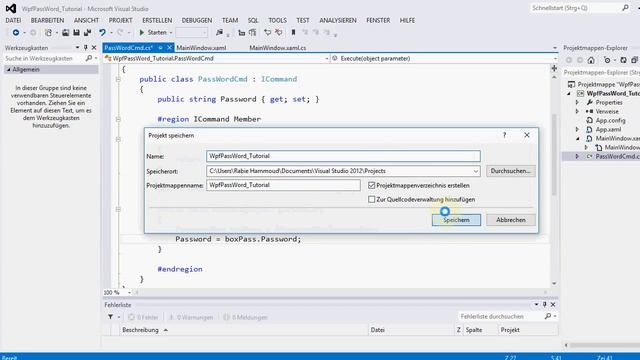Screen dimensions: 640x360
Task: Expand the Properties tree node
Action: point(577,102)
